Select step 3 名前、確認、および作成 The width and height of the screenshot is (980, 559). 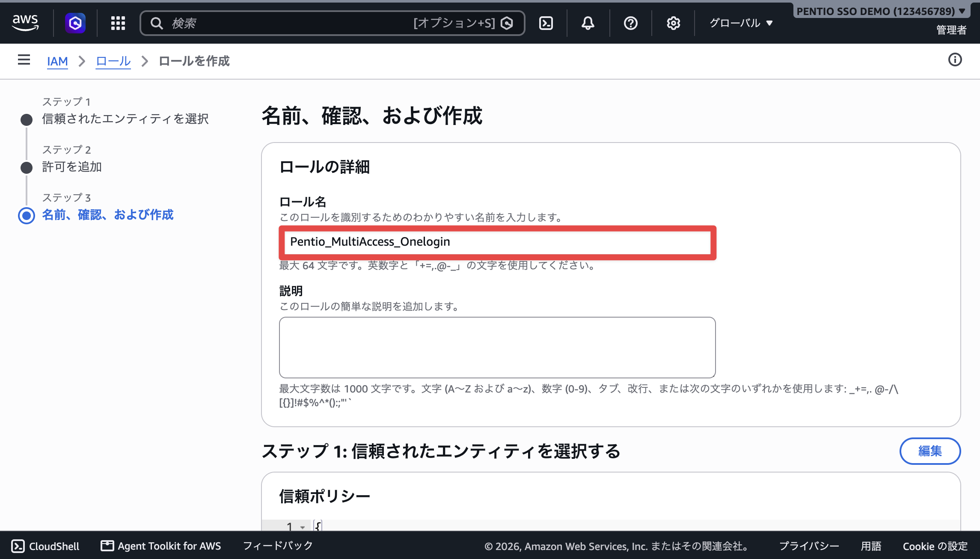[107, 214]
